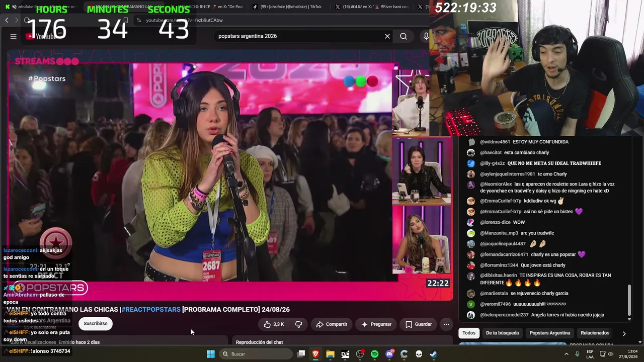Image resolution: width=644 pixels, height=362 pixels.
Task: Go back with the browser back arrow
Action: (7, 20)
